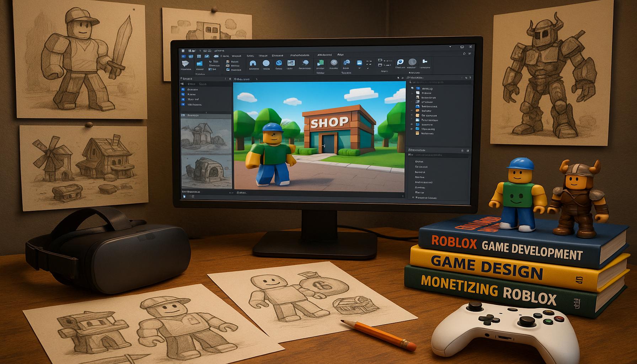637x364 pixels.
Task: Click the stone hut sketch thumbnail
Action: click(206, 172)
